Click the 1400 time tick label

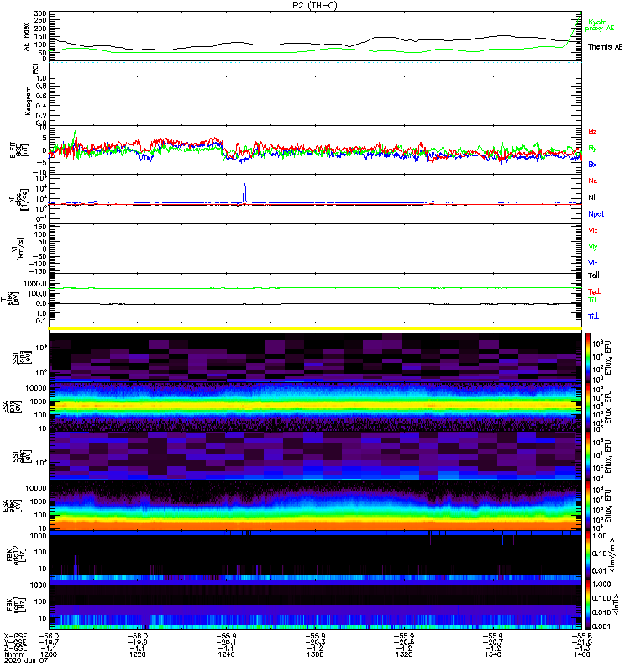581,654
